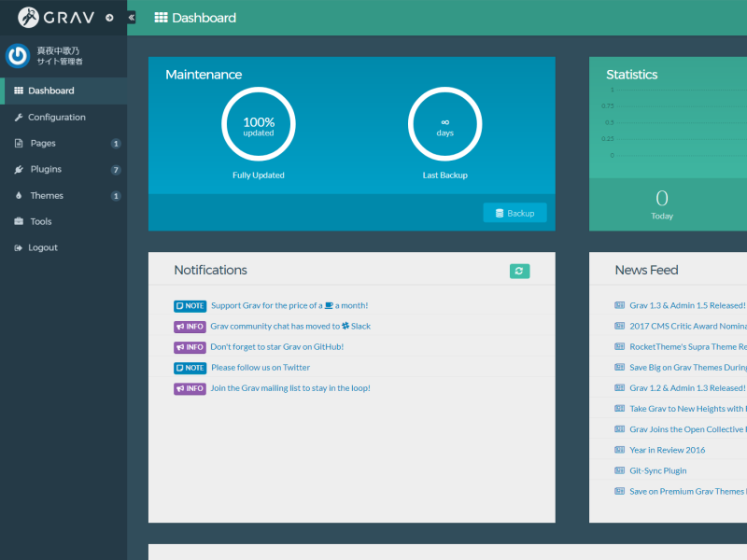The width and height of the screenshot is (747, 560).
Task: Open news 'Grav 1.3 & Admin 1.5 Released!'
Action: tap(687, 306)
